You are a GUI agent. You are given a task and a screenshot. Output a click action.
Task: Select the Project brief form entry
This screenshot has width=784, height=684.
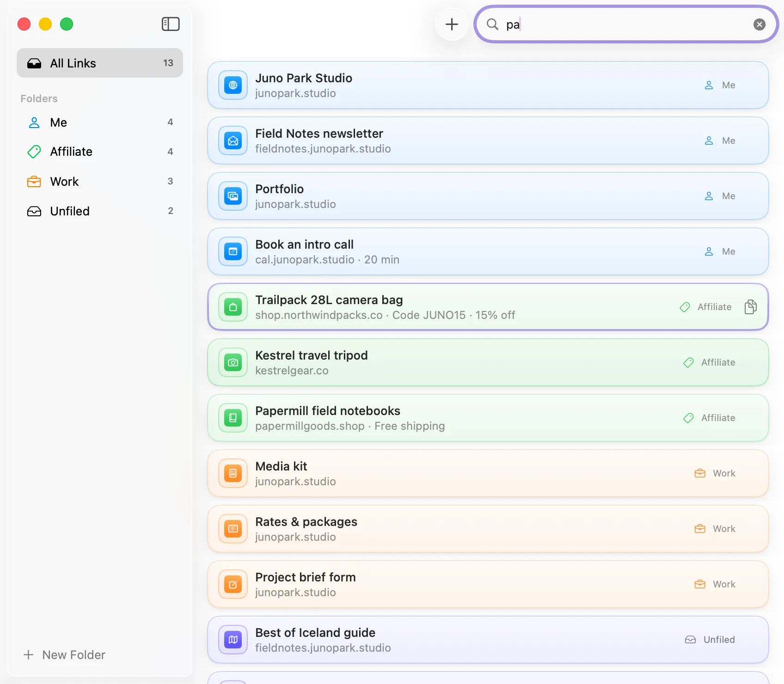coord(488,584)
